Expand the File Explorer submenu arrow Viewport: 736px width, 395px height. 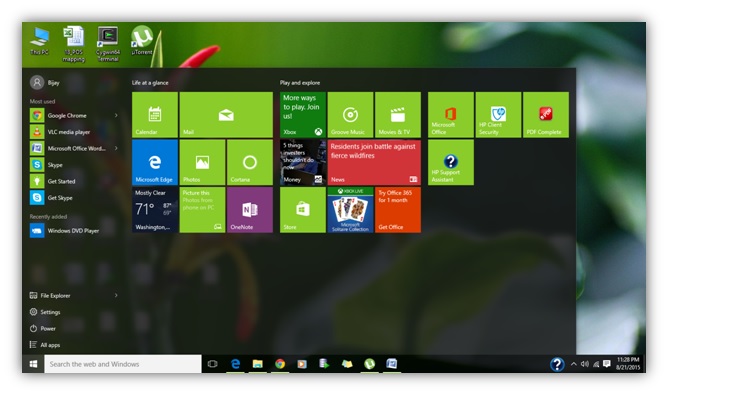click(x=116, y=295)
